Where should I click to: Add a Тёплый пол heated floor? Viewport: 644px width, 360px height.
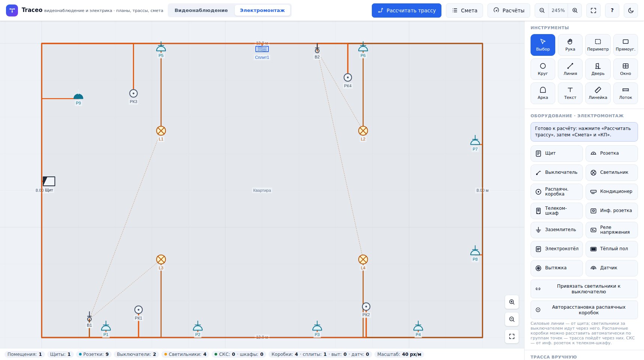[612, 249]
